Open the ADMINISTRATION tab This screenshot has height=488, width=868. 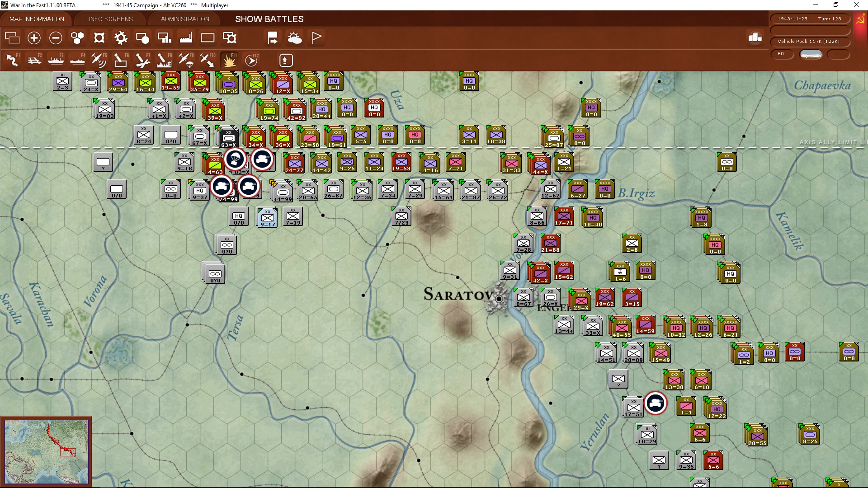point(185,19)
